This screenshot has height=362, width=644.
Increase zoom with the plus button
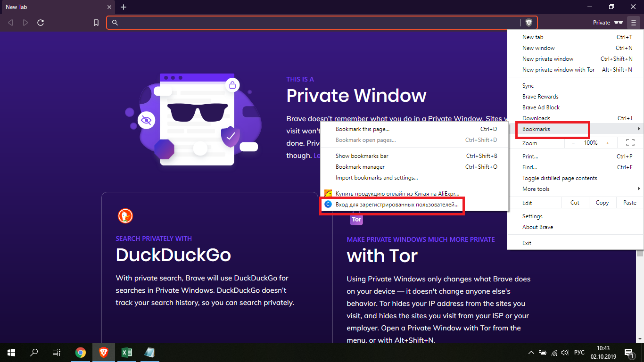[608, 143]
